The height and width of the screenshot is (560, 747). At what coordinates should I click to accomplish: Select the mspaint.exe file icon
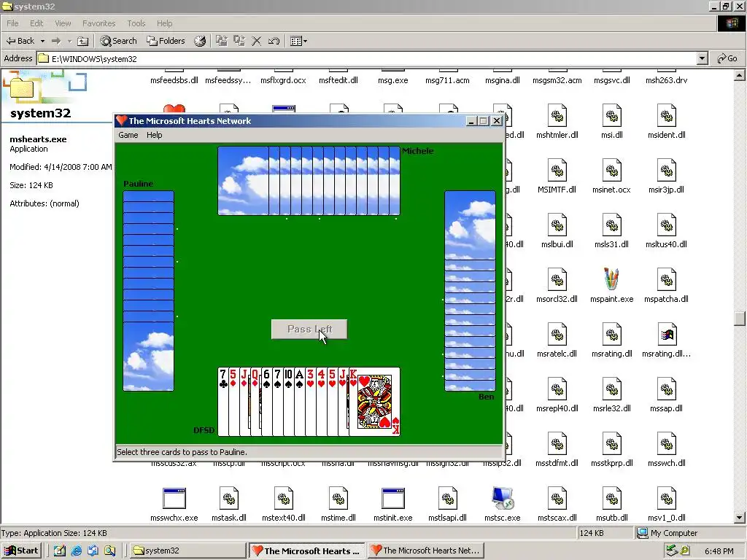pyautogui.click(x=611, y=279)
